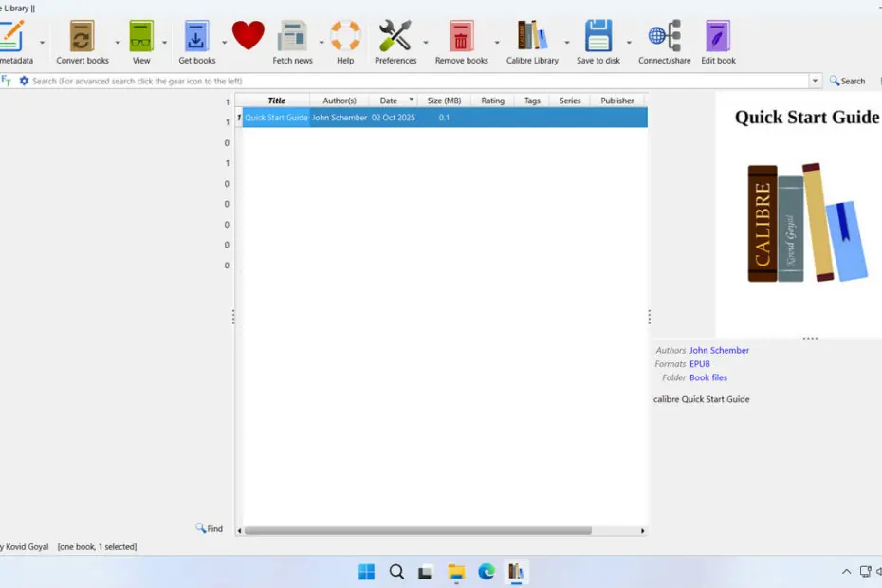Open the John Schember author link

(719, 351)
